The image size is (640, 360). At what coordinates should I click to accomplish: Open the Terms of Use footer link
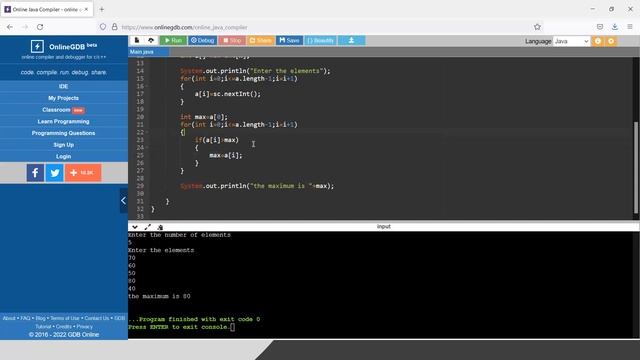(65, 318)
